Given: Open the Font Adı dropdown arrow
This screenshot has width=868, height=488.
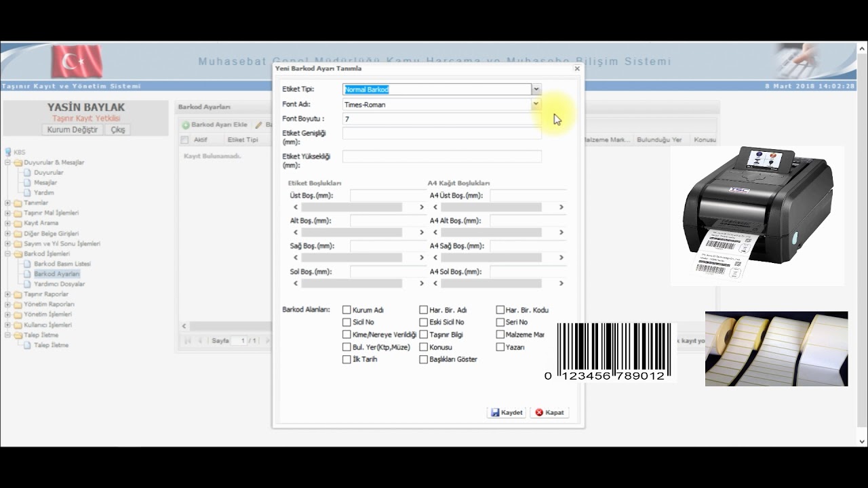Looking at the screenshot, I should click(536, 104).
